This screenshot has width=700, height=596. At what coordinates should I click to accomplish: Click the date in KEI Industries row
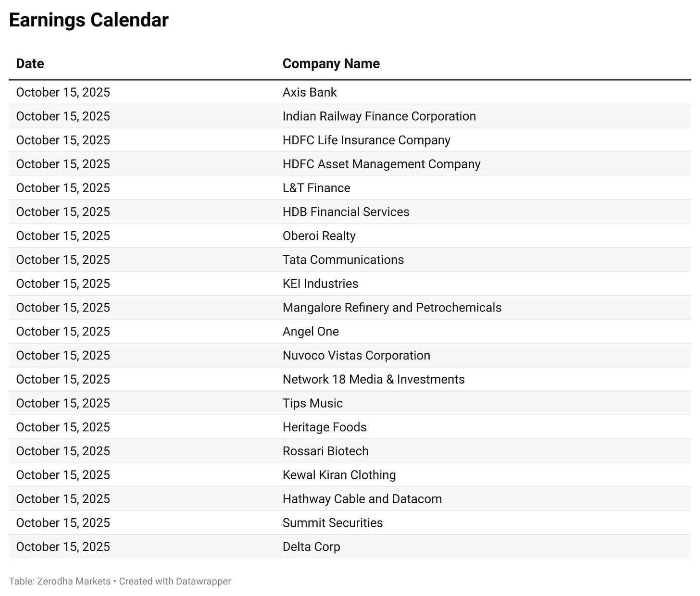point(63,284)
